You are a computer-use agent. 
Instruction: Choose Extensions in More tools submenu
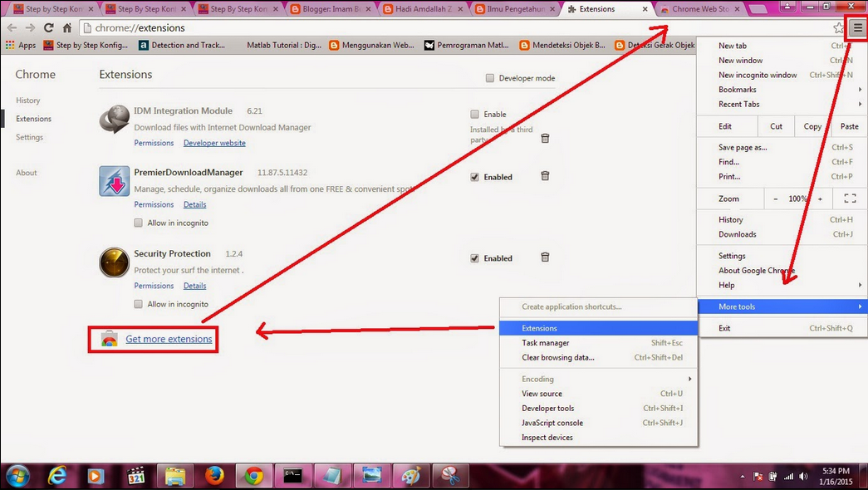[598, 328]
